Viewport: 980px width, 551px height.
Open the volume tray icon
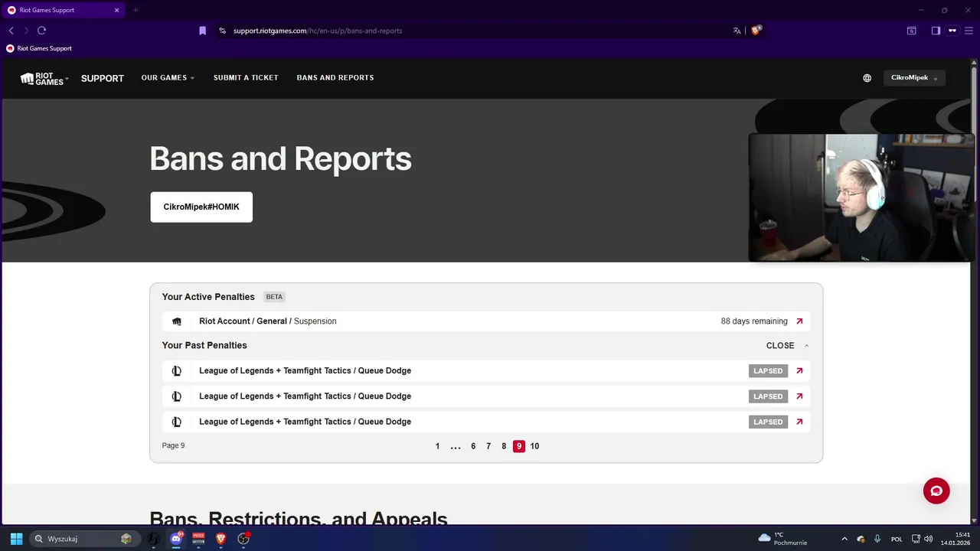tap(928, 539)
